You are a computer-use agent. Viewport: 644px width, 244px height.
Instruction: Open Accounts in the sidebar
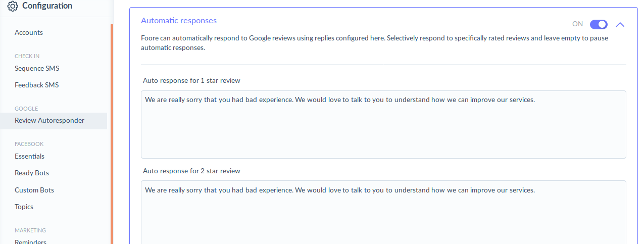point(29,32)
